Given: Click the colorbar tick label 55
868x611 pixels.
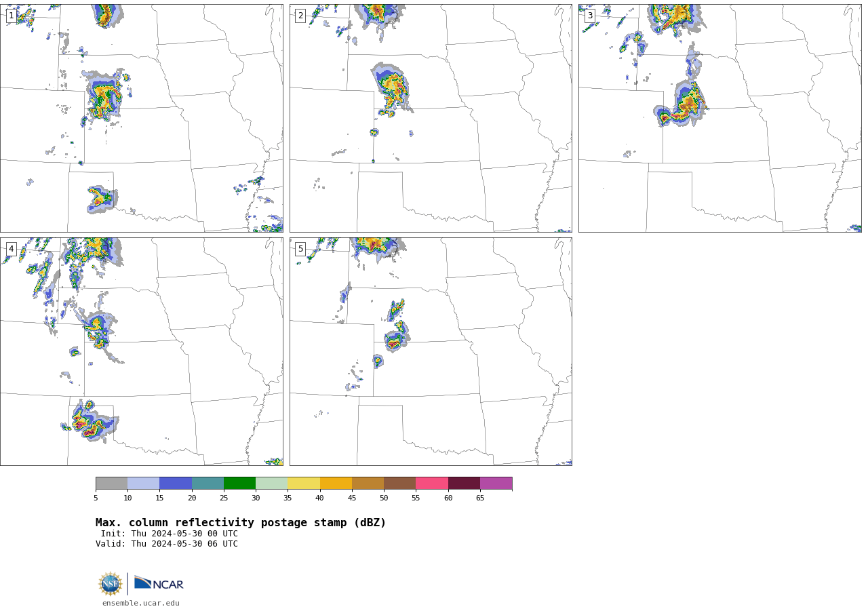Looking at the screenshot, I should tap(416, 498).
